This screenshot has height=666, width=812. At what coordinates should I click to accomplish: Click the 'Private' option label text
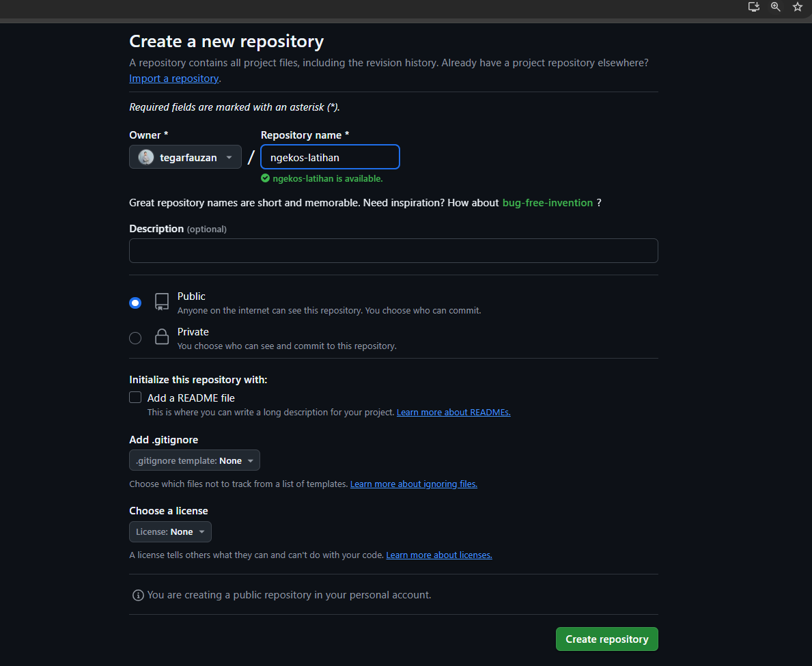point(193,331)
